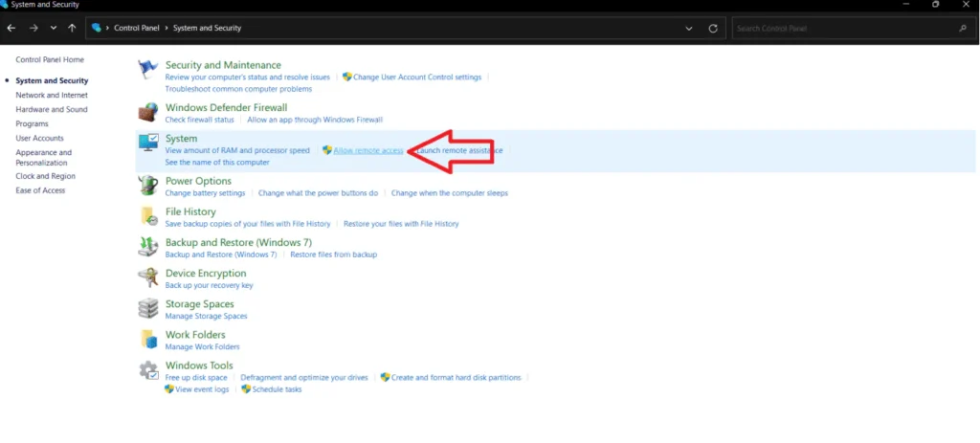The height and width of the screenshot is (443, 980).
Task: Open the recent locations dropdown arrow
Action: (x=54, y=29)
